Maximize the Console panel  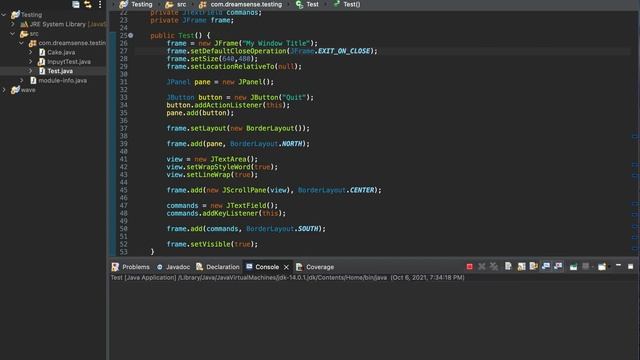click(631, 267)
